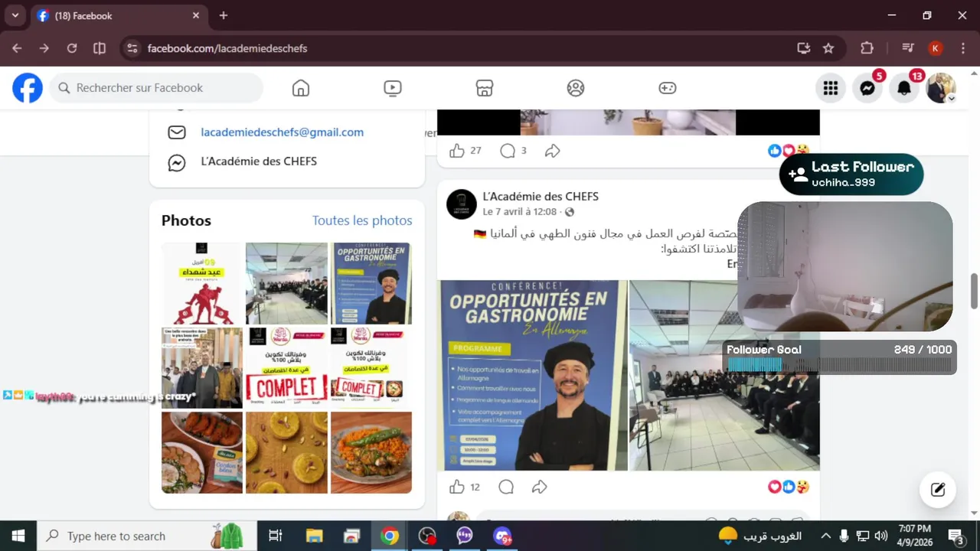Screen dimensions: 980x551
Task: Click the email envelope icon
Action: click(177, 132)
